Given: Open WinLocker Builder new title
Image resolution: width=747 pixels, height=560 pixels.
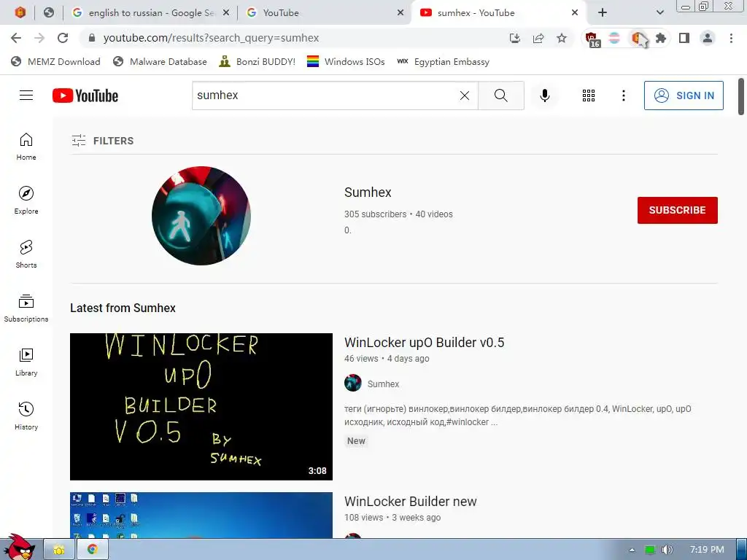Looking at the screenshot, I should pos(410,502).
